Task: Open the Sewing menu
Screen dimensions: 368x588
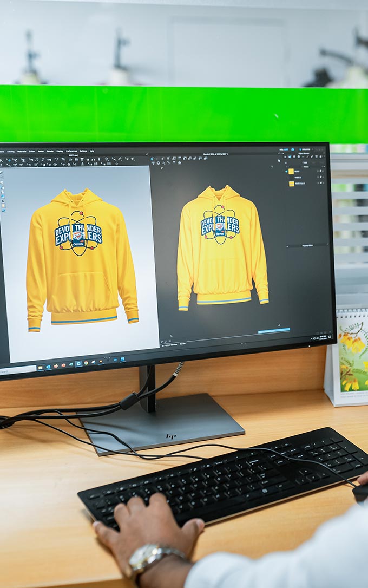Action: tap(11, 152)
